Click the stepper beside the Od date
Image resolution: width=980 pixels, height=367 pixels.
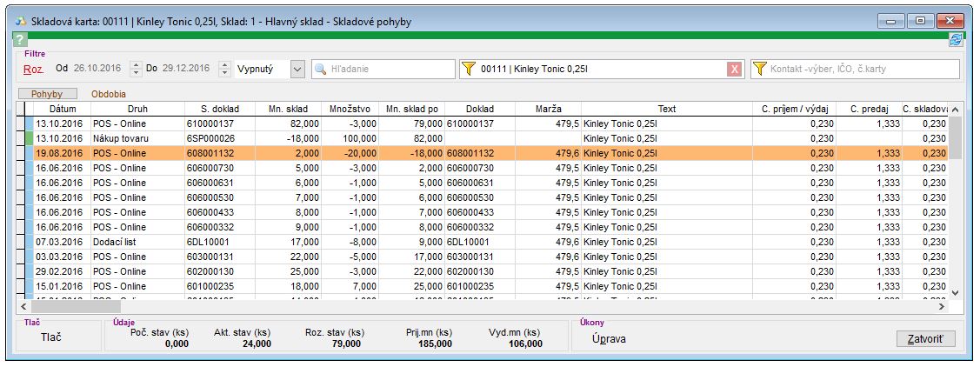tap(136, 69)
